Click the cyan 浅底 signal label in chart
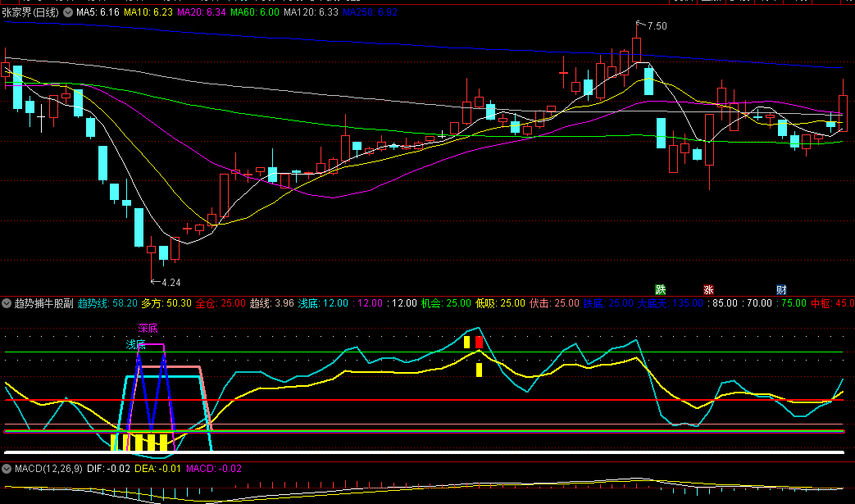The width and height of the screenshot is (855, 504). [136, 344]
